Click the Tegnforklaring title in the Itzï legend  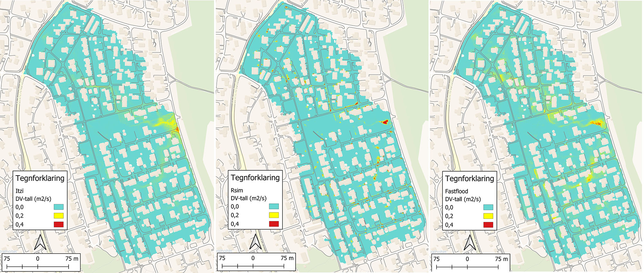click(x=40, y=178)
